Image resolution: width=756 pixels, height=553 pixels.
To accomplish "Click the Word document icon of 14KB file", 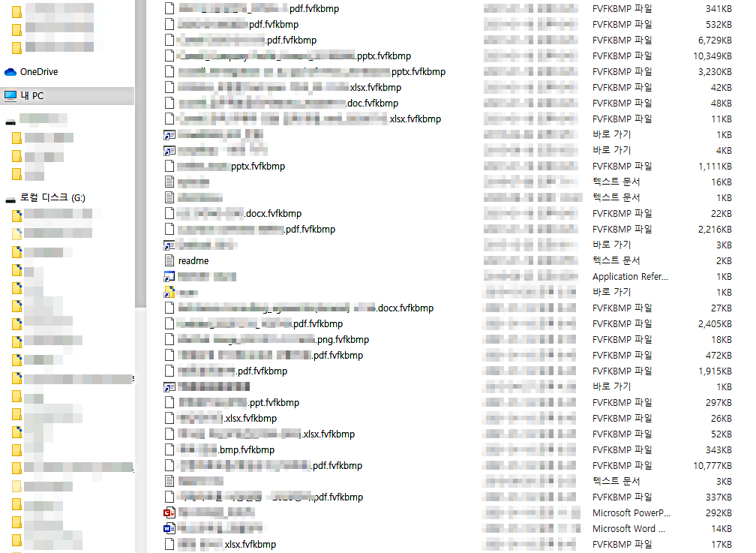I will 169,528.
